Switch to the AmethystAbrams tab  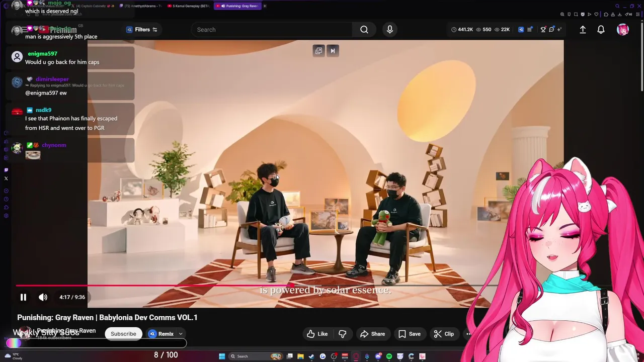coord(140,6)
